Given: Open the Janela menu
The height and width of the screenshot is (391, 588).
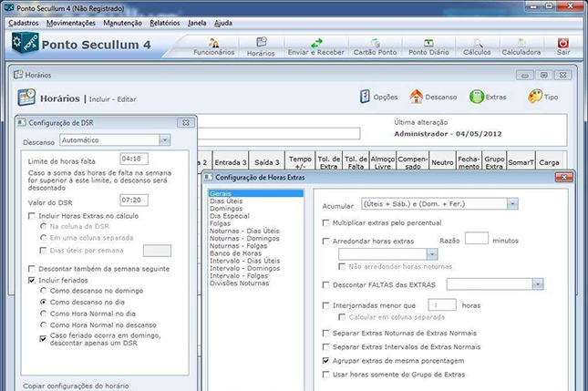Looking at the screenshot, I should click(x=197, y=23).
